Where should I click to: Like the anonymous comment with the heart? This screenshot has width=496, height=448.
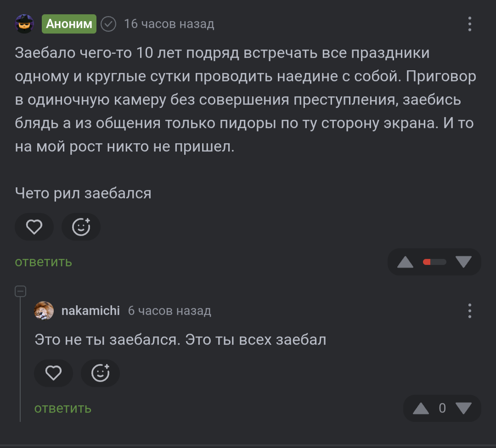tap(34, 227)
